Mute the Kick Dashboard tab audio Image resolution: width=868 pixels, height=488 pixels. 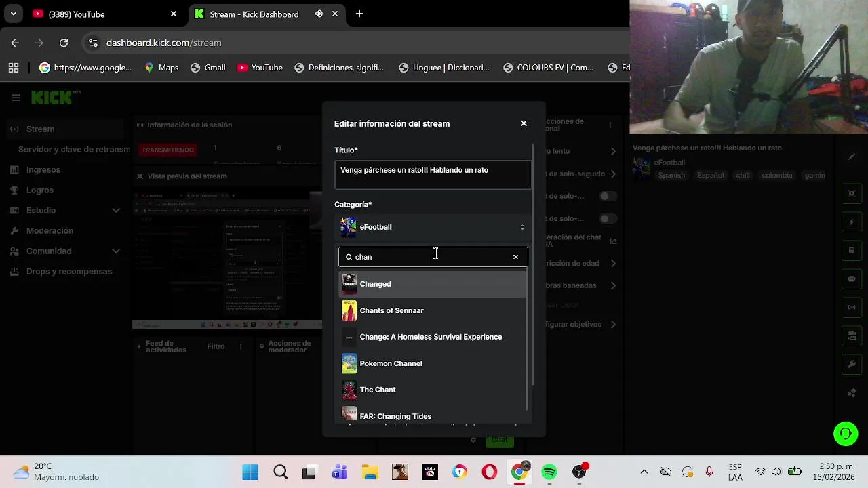(318, 14)
